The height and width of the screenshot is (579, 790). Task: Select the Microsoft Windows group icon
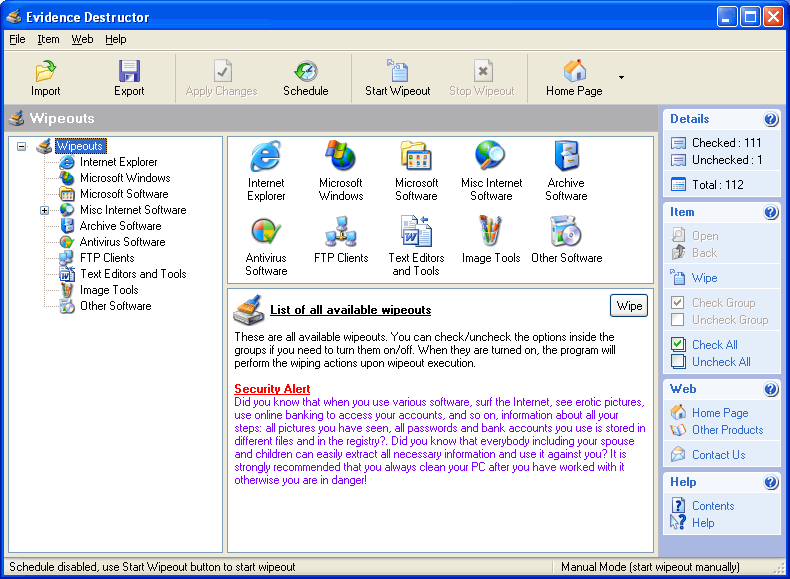341,156
